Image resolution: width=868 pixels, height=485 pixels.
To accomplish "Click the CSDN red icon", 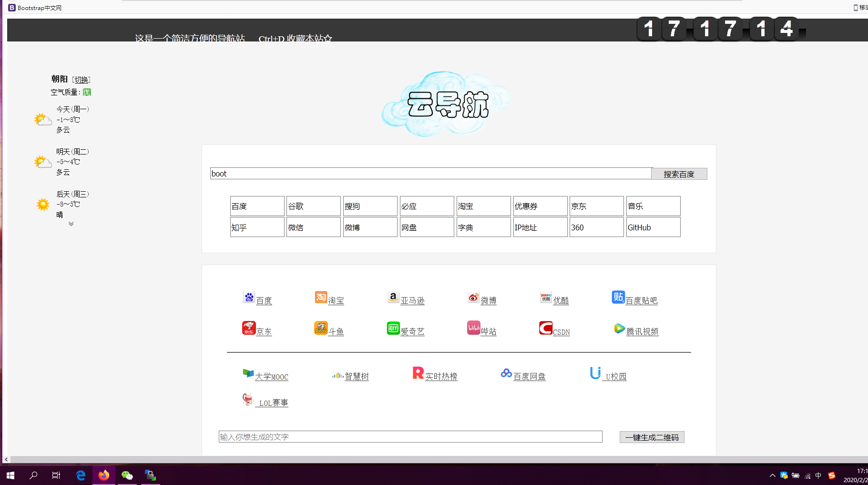I will tap(546, 328).
